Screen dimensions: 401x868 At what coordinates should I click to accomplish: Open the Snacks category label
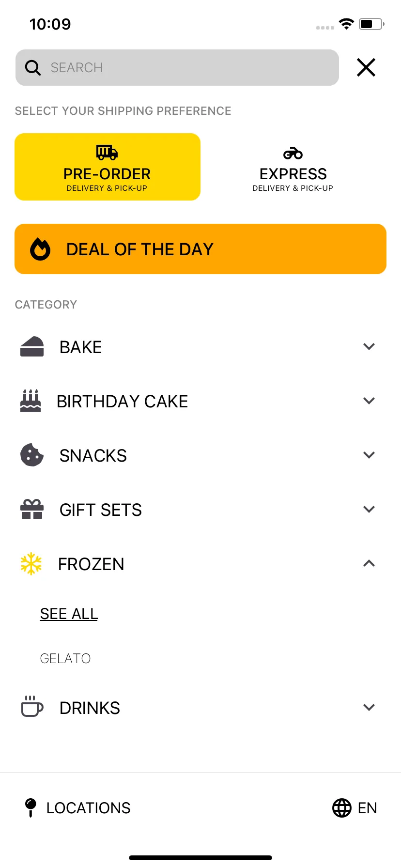tap(93, 455)
